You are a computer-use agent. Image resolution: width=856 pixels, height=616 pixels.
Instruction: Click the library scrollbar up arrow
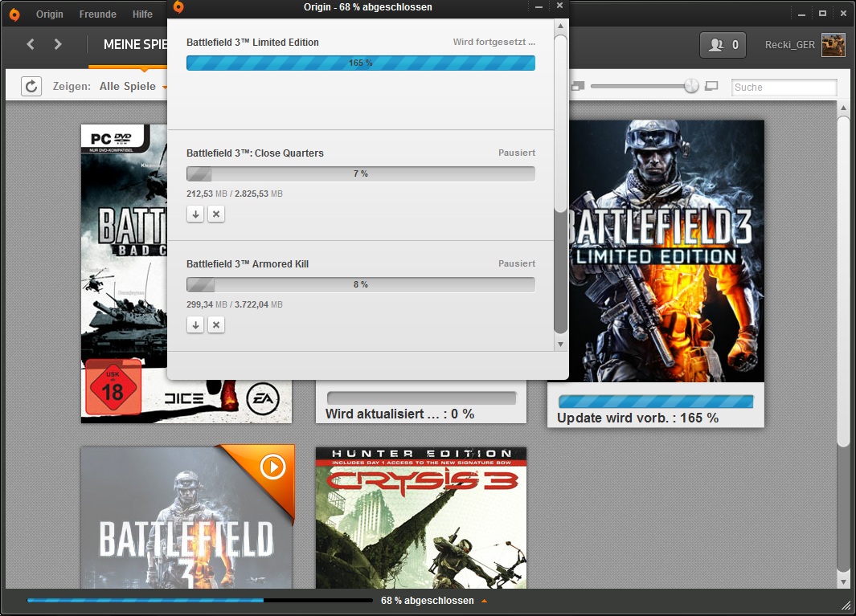(843, 108)
